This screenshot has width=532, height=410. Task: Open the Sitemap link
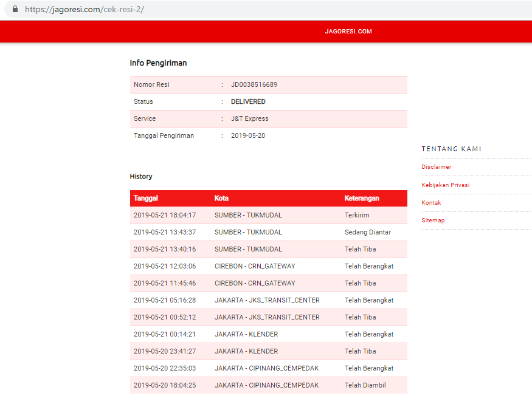(433, 220)
